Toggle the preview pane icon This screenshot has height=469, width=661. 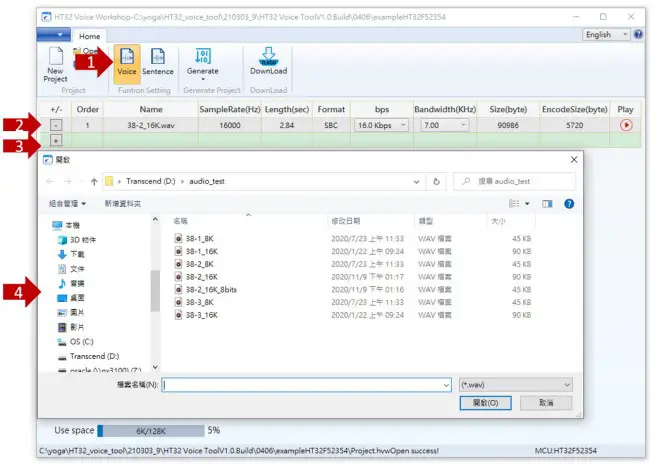(547, 204)
